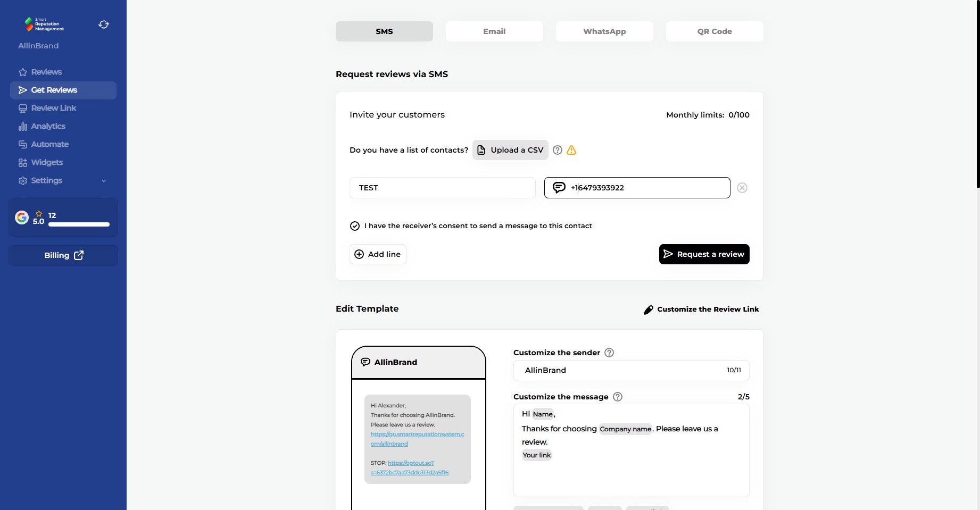Click the page vertical scrollbar

978,94
